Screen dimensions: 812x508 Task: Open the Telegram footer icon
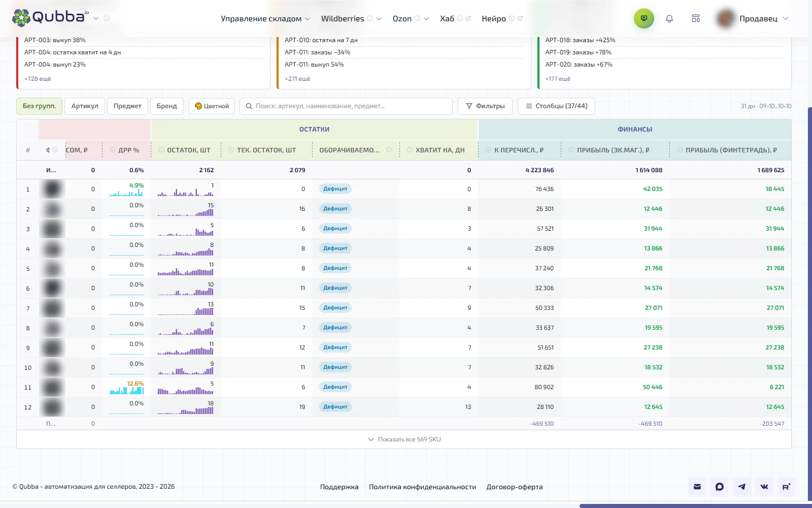[742, 487]
